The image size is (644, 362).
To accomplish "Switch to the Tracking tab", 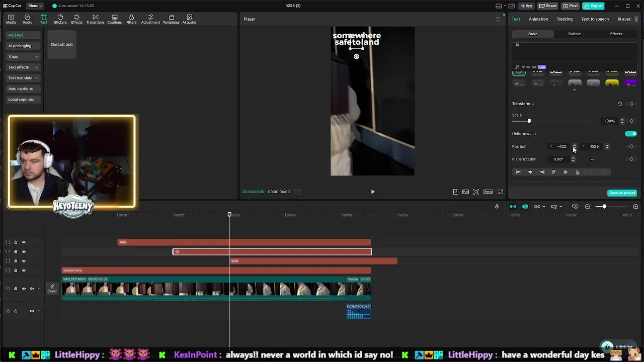I will 565,19.
